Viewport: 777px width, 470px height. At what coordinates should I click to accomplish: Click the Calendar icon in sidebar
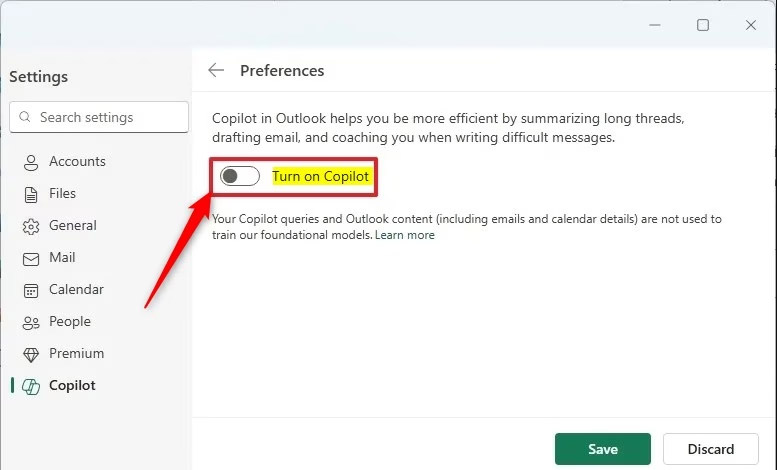pos(31,290)
